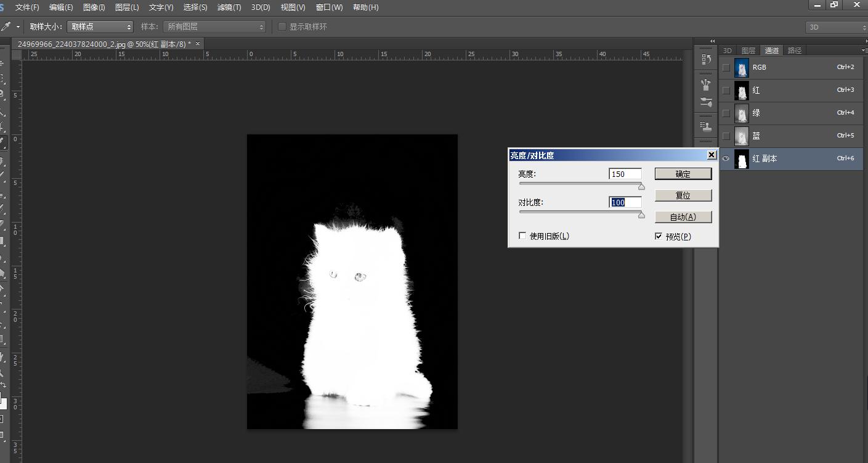This screenshot has width=868, height=463.
Task: Open the 选择(S) menu
Action: 195,7
